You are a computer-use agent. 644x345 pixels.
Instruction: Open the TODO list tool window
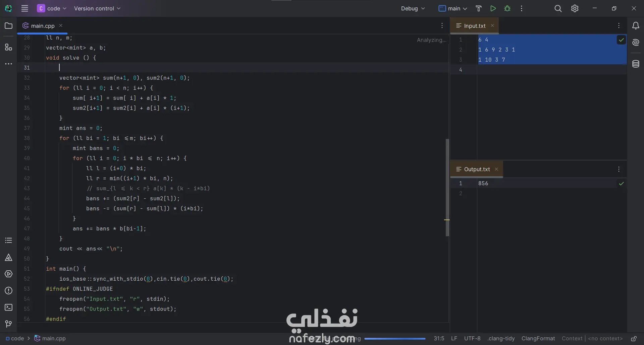pyautogui.click(x=9, y=240)
